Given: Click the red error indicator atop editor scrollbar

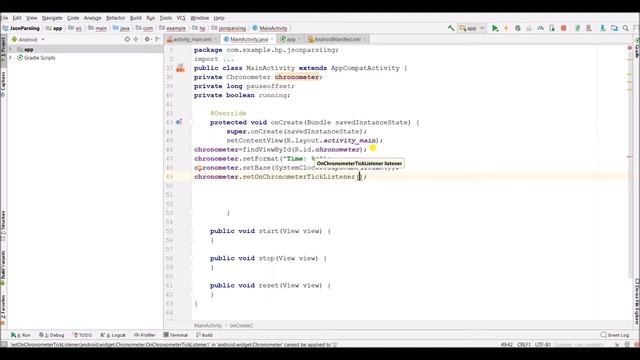Looking at the screenshot, I should (630, 48).
